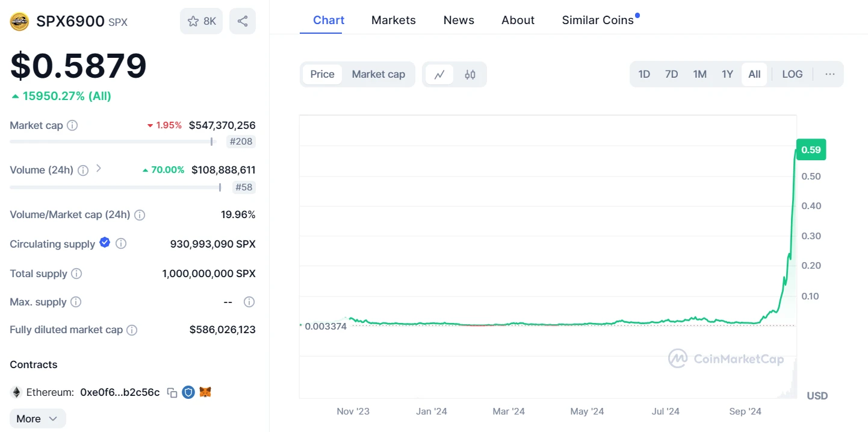868x432 pixels.
Task: Open verified circulating supply badge
Action: [105, 242]
